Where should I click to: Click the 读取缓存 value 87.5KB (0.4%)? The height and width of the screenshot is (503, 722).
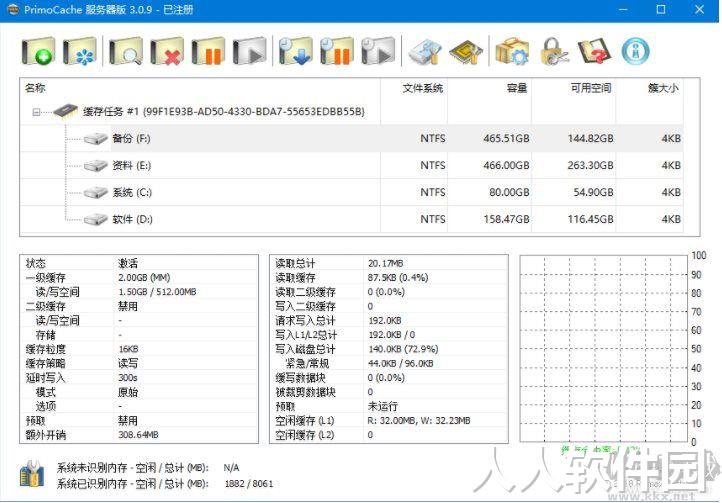click(398, 278)
